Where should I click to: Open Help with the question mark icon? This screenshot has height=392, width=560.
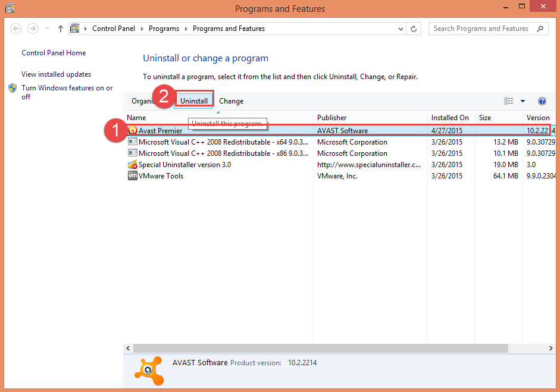point(542,101)
